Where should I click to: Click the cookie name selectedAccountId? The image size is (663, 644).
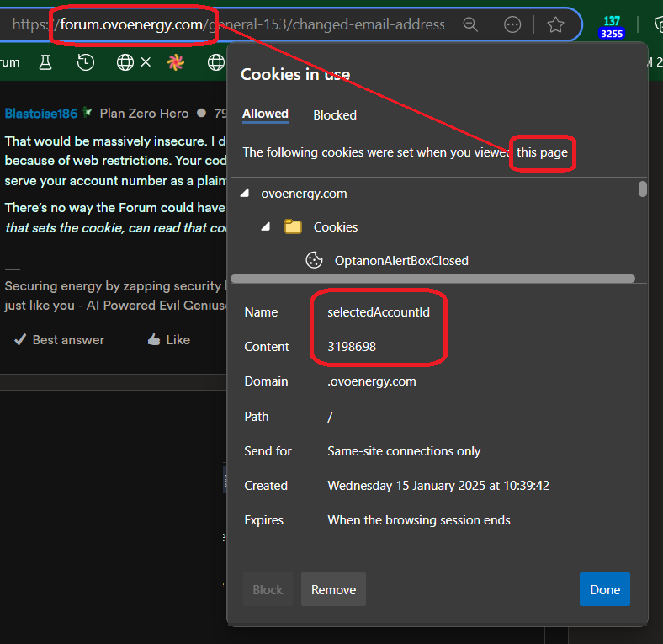tap(379, 312)
